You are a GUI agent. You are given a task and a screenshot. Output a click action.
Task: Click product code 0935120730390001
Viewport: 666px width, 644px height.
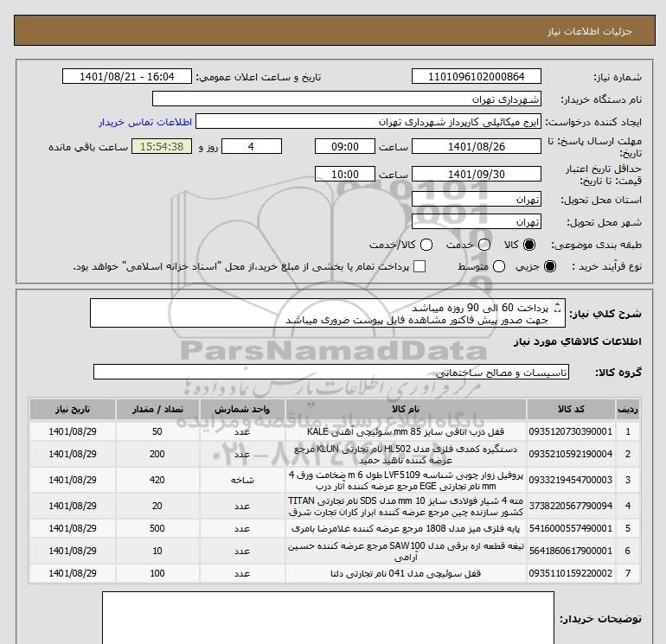pos(571,431)
